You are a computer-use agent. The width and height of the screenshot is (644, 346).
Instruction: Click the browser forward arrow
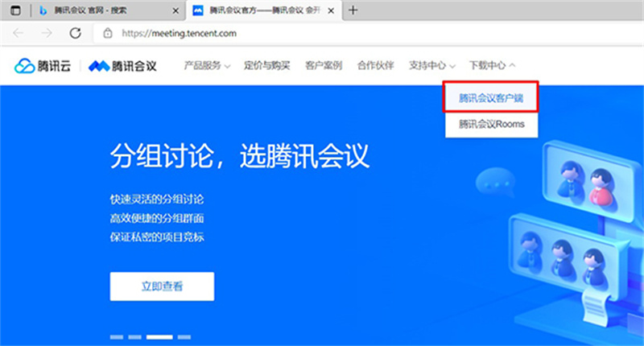coord(47,34)
